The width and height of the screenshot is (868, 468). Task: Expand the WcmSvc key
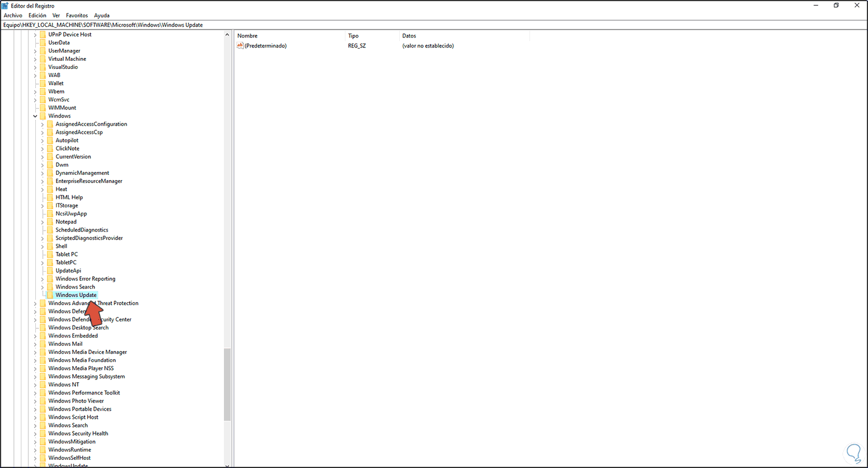click(x=35, y=100)
